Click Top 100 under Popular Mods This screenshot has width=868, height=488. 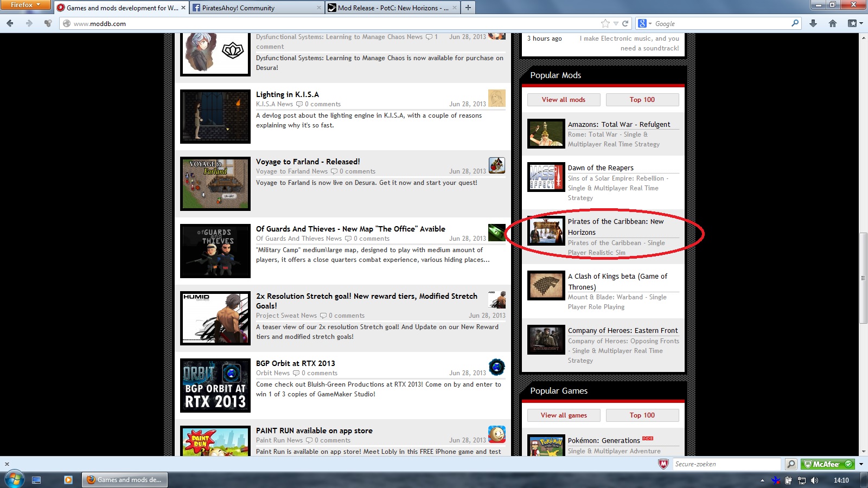pyautogui.click(x=642, y=100)
